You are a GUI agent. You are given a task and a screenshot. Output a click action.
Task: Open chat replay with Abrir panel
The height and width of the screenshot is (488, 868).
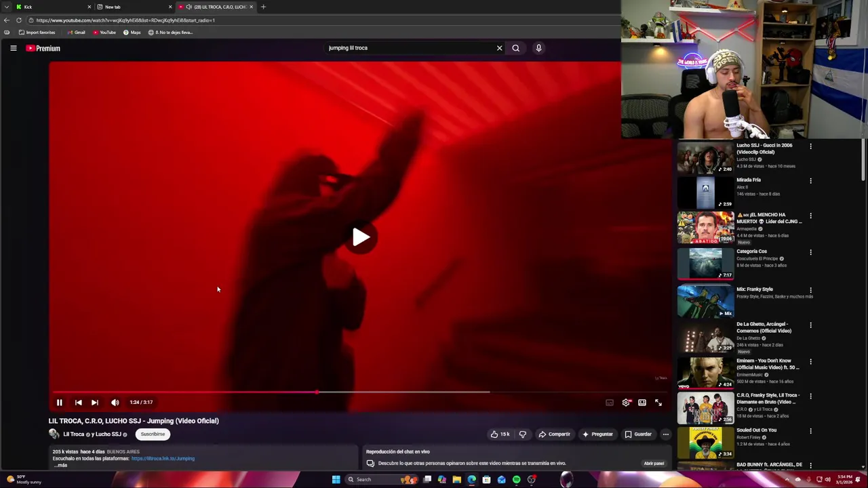pos(654,464)
